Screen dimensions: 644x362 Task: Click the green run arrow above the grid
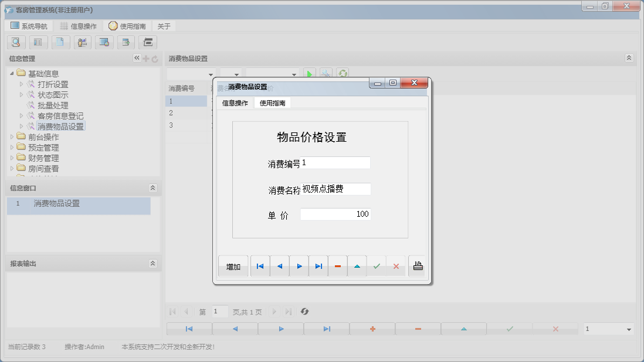(310, 73)
